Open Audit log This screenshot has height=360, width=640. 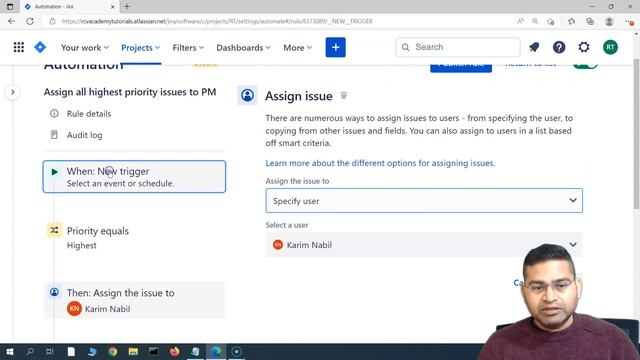84,135
